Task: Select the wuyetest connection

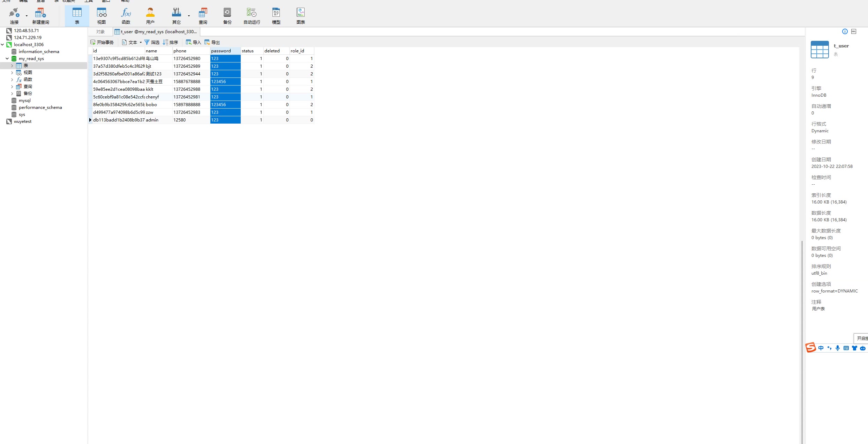Action: pos(23,121)
